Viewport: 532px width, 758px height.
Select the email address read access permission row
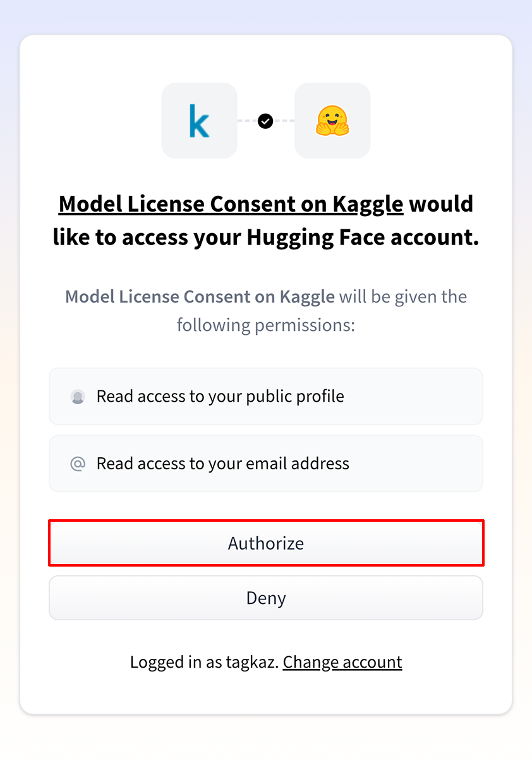[265, 464]
